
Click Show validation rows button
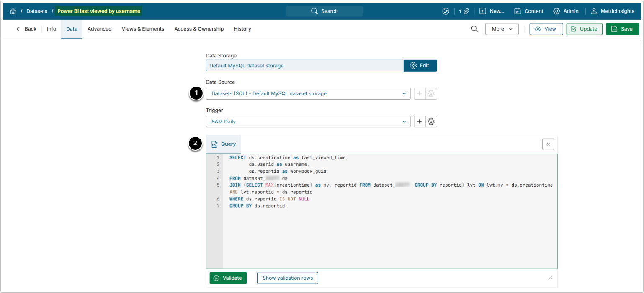[287, 278]
